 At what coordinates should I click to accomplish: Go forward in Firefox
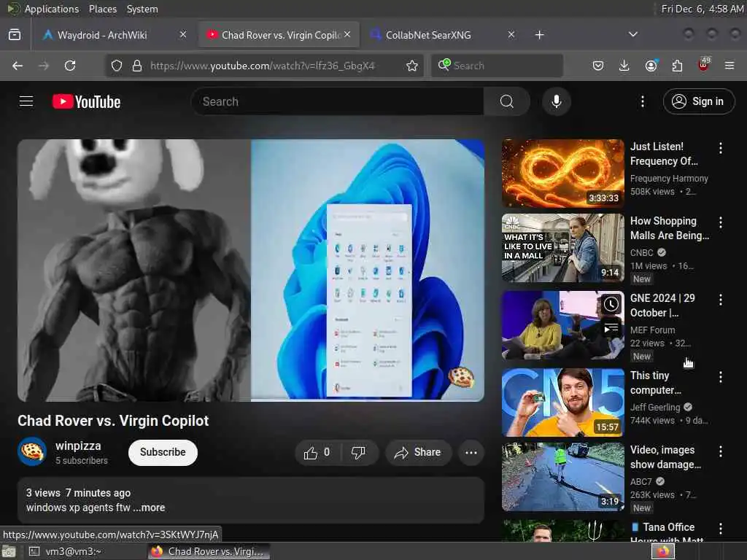pos(44,66)
